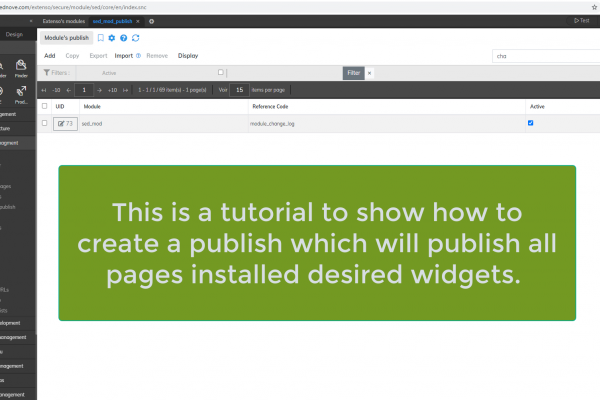Open the Design sidebar tab
This screenshot has height=400, width=600.
tap(14, 34)
